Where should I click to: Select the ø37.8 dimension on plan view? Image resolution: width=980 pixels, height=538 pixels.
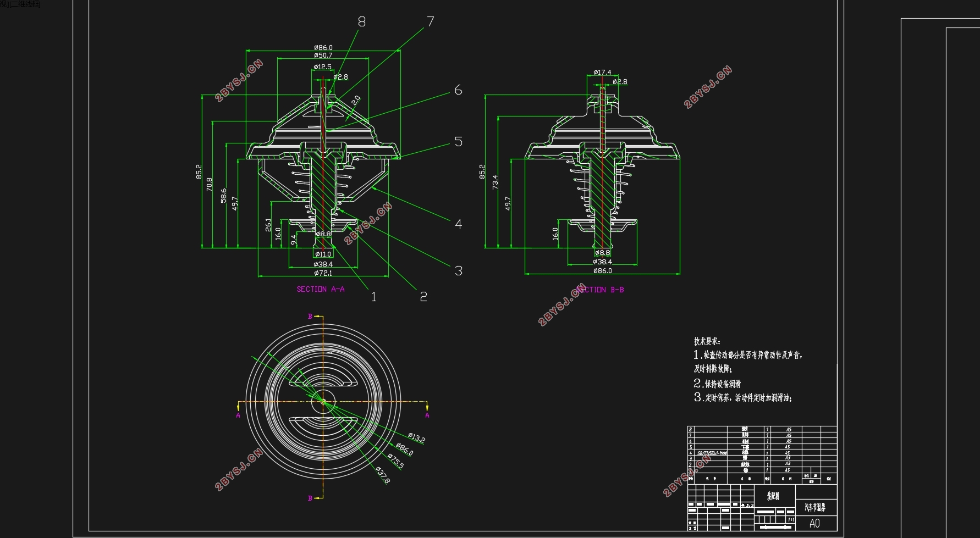(383, 475)
